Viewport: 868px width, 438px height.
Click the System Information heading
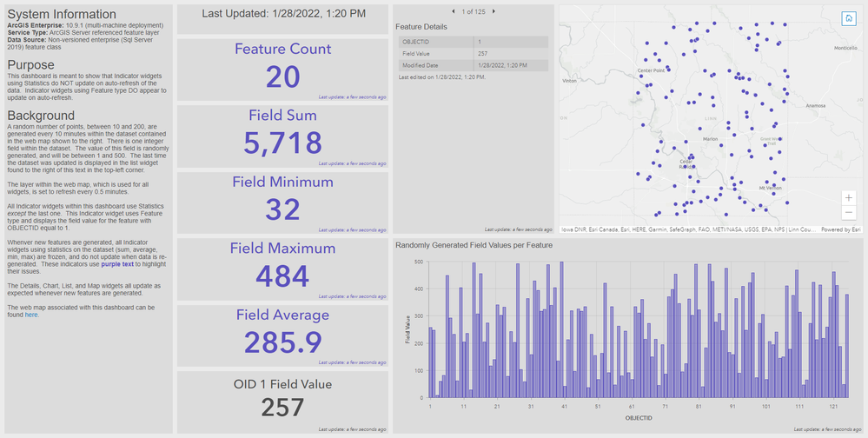point(62,15)
